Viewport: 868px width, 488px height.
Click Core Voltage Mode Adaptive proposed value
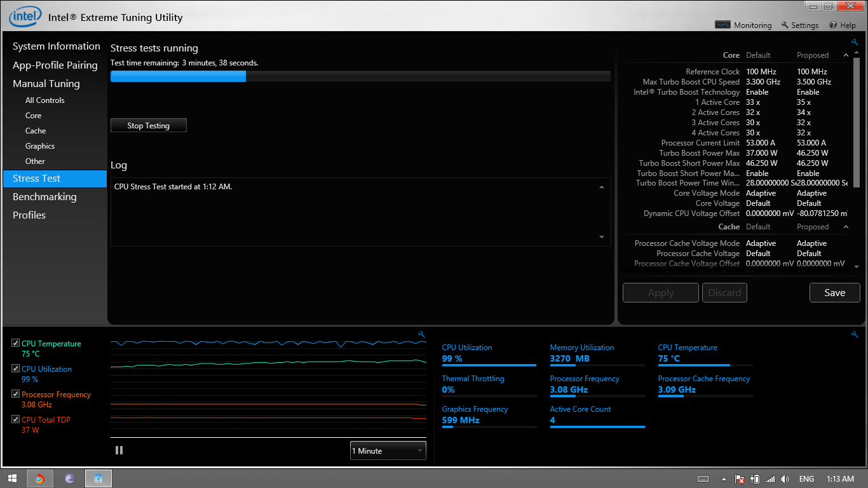click(x=812, y=193)
